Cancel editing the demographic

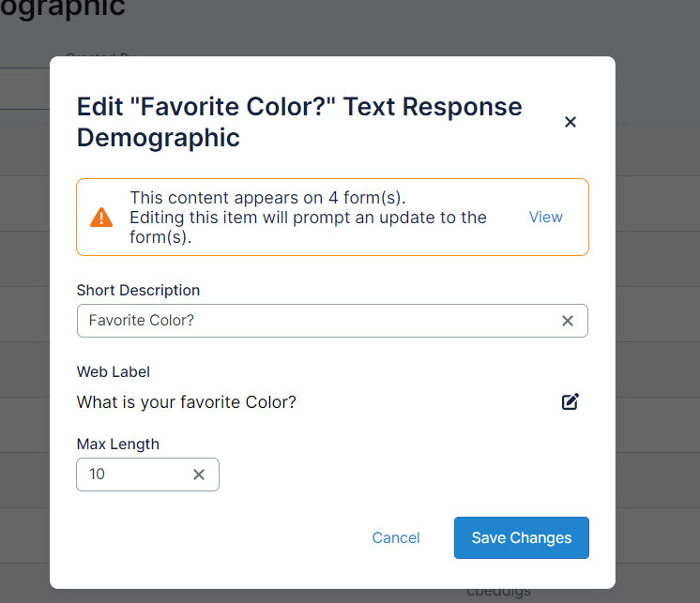[396, 538]
